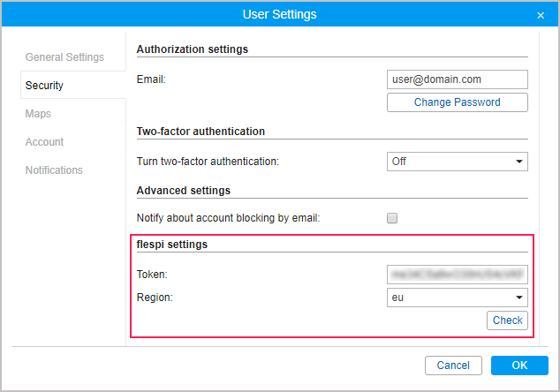Viewport: 560px width, 392px height.
Task: Click the 'Authorization settings' heading
Action: 192,49
